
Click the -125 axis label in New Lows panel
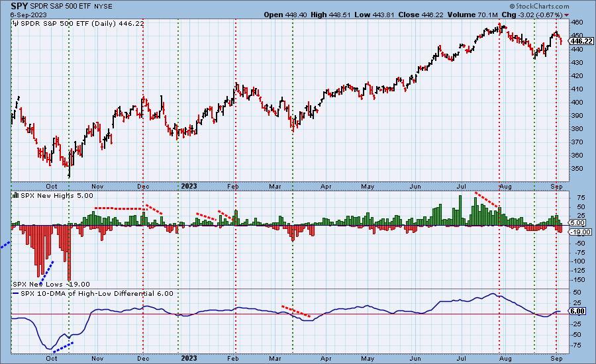[x=577, y=270]
